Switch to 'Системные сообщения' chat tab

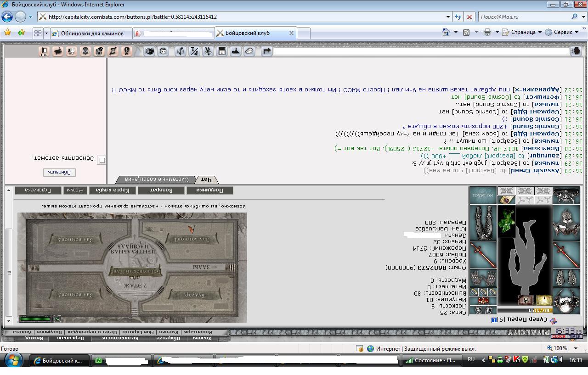click(x=157, y=179)
